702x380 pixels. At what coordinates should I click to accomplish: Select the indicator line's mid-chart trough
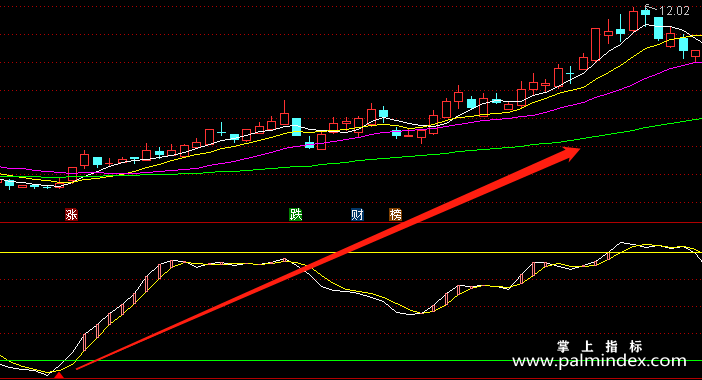tap(411, 314)
